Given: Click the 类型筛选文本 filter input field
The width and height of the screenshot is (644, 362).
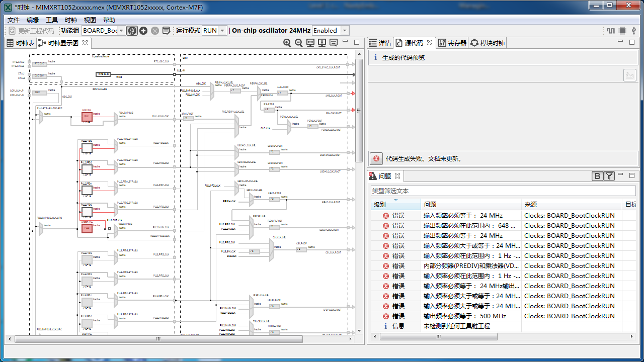Looking at the screenshot, I should pos(503,191).
